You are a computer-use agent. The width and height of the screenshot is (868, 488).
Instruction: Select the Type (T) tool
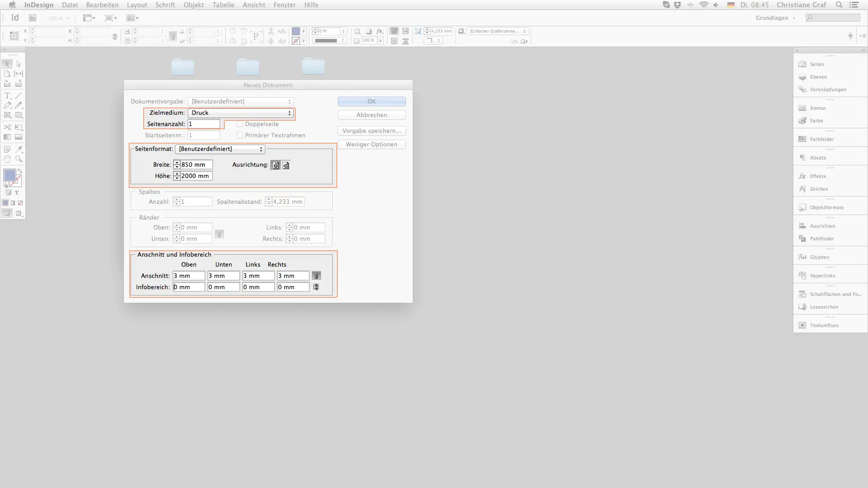coord(7,96)
